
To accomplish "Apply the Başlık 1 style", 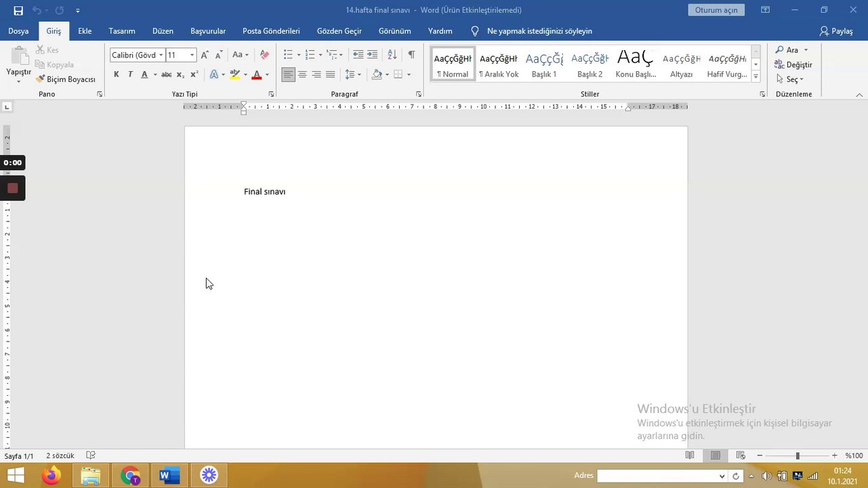I will (544, 64).
